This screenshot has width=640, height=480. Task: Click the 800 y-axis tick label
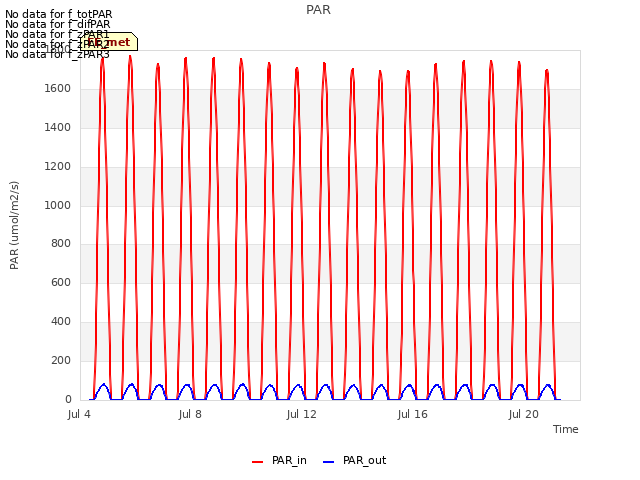61,244
